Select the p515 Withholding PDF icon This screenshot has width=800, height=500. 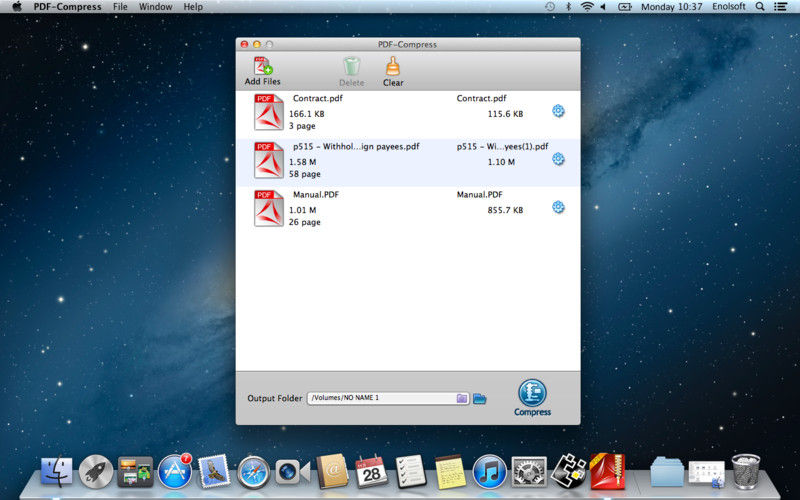[x=269, y=160]
